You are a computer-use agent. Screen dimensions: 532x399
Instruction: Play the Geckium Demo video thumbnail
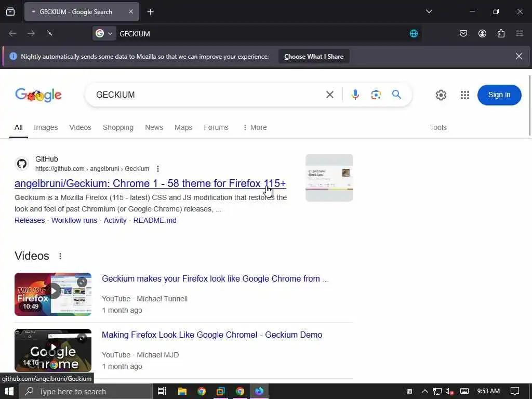pyautogui.click(x=53, y=350)
